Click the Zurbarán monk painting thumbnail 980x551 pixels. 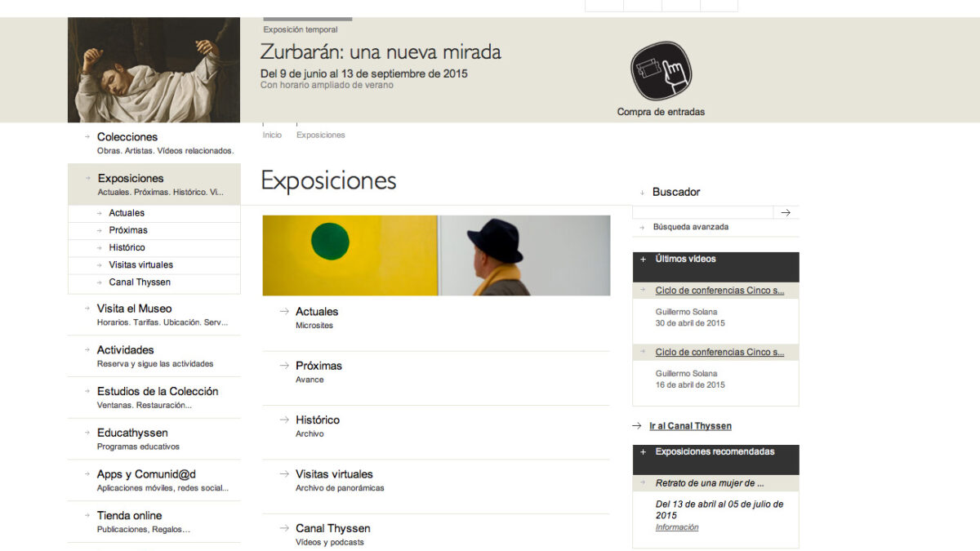point(154,70)
